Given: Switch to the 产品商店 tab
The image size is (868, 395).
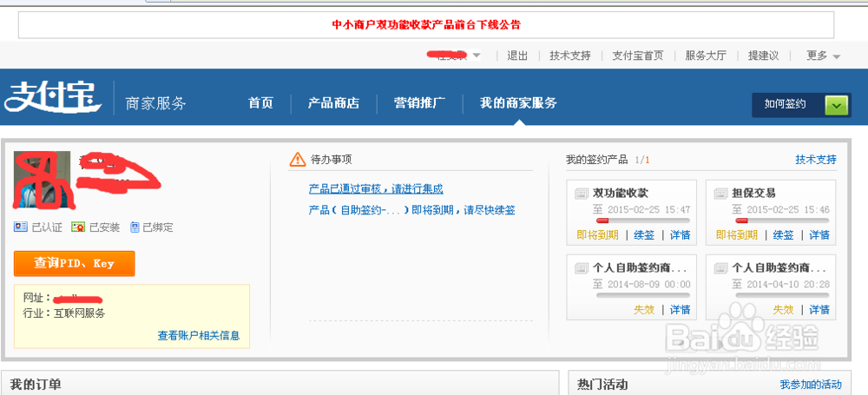Looking at the screenshot, I should (x=334, y=103).
